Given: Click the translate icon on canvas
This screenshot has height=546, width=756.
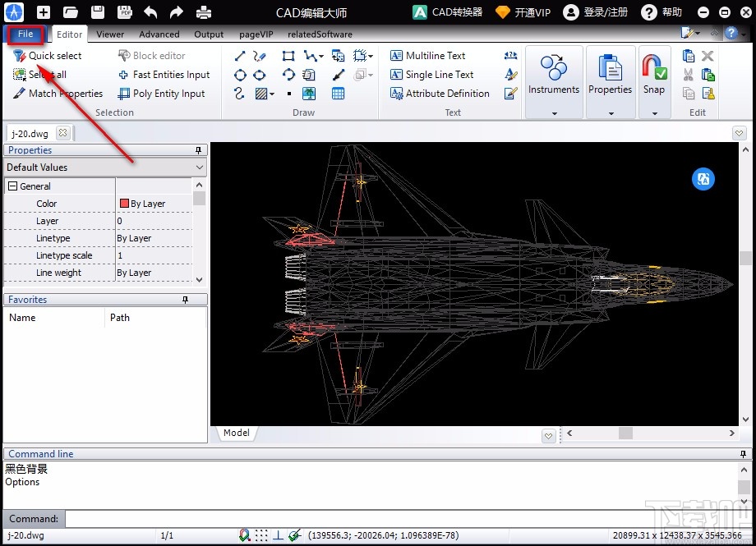Looking at the screenshot, I should 703,179.
